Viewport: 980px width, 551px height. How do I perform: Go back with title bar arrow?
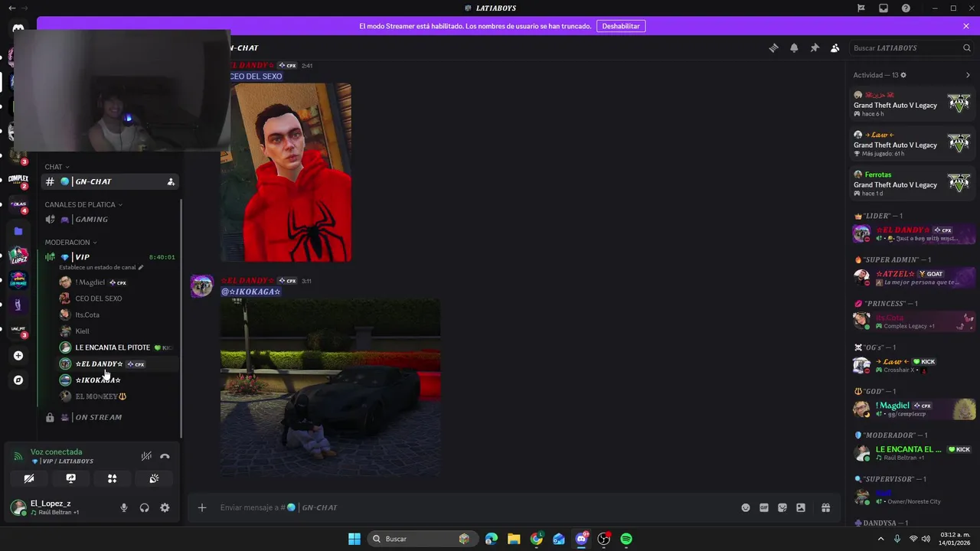11,8
